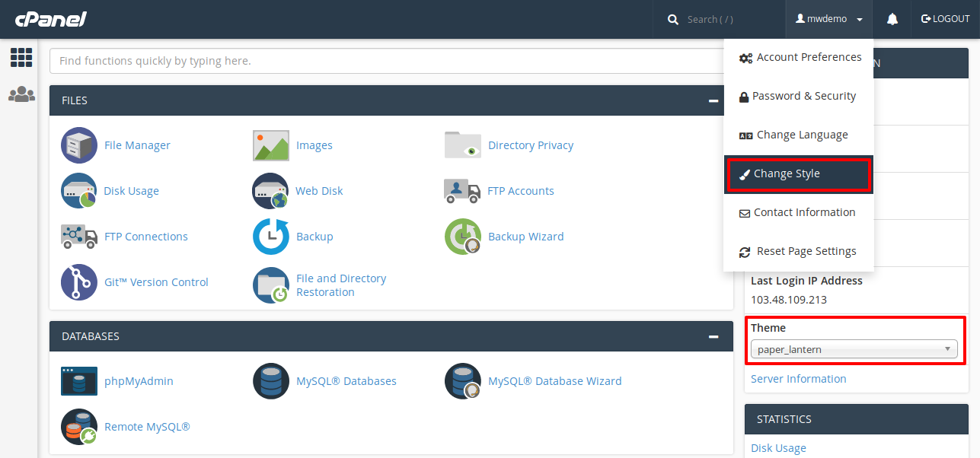Select Account Preferences from menu
The image size is (980, 458).
799,58
